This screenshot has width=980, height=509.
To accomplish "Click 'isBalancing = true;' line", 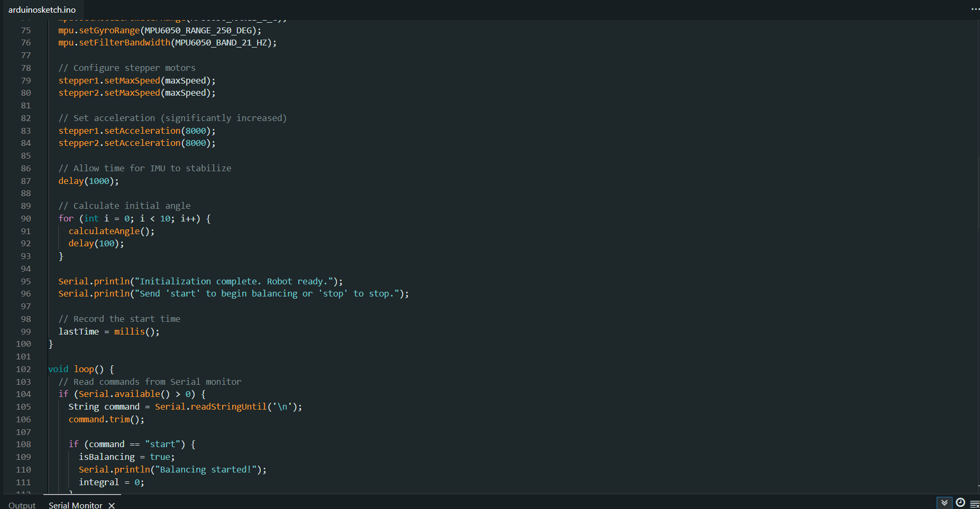I will 127,457.
